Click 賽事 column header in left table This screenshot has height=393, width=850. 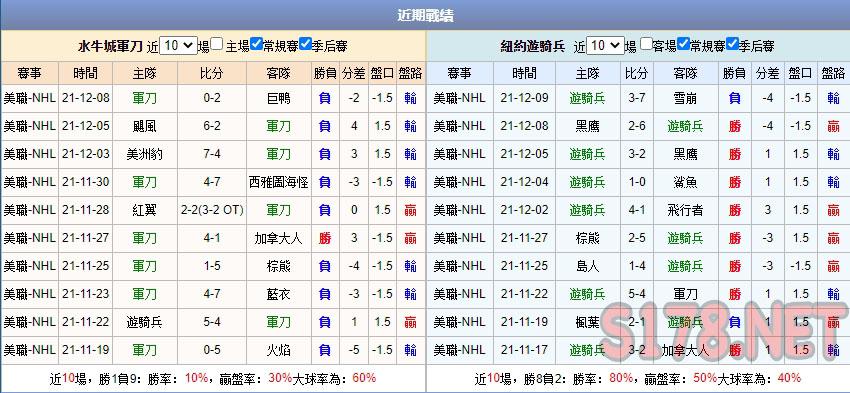click(30, 73)
